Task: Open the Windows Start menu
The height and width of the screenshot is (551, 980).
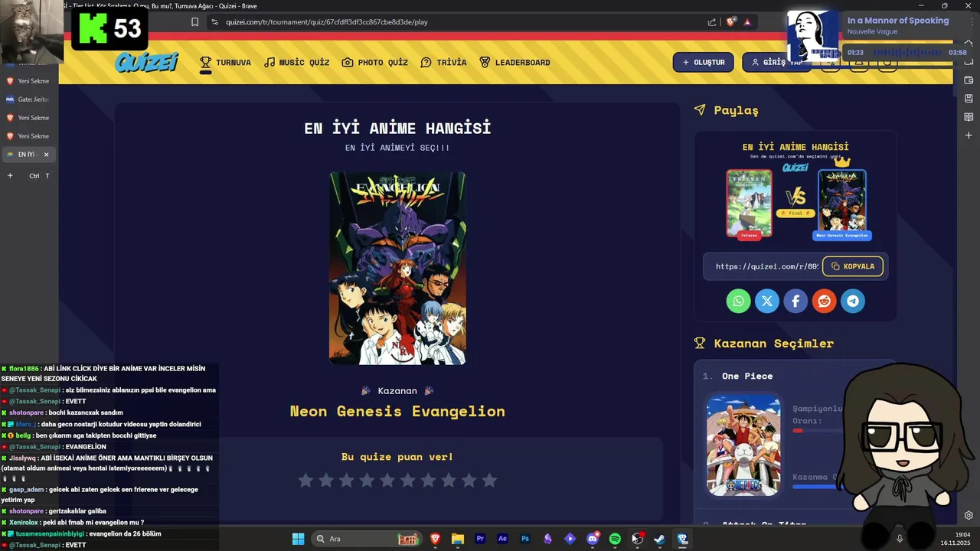Action: pos(298,539)
